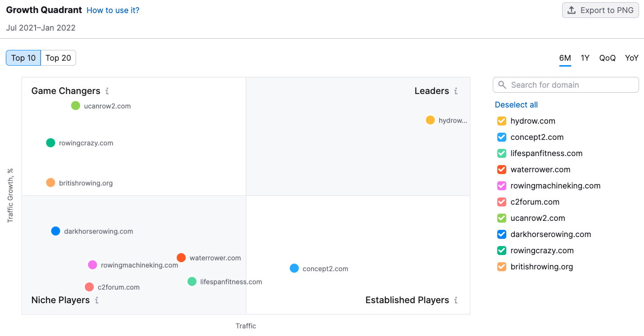Uncheck the c2forum.com checkbox
Image resolution: width=644 pixels, height=336 pixels.
point(502,202)
